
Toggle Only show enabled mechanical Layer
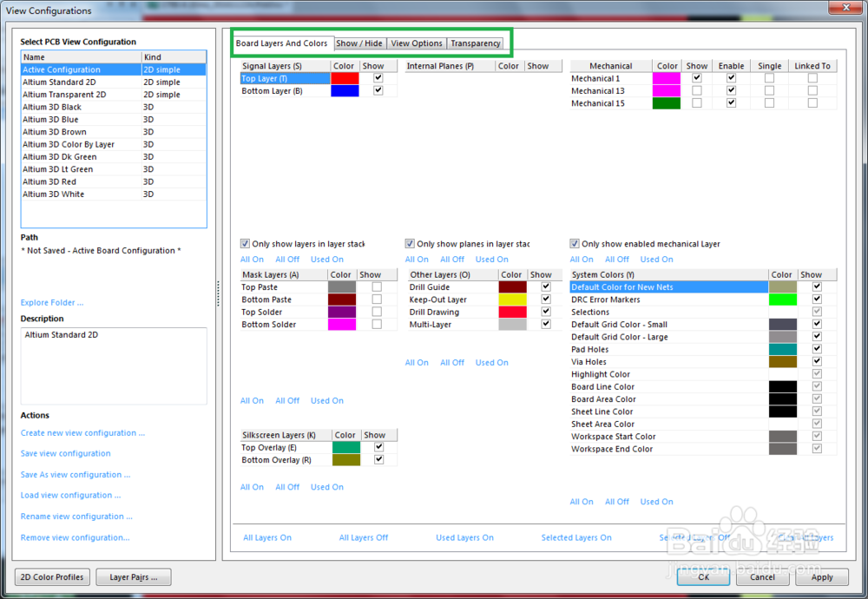tap(575, 244)
